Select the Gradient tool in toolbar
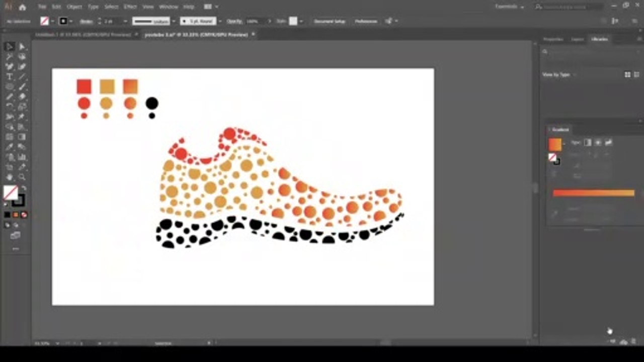This screenshot has height=362, width=644. pyautogui.click(x=22, y=137)
